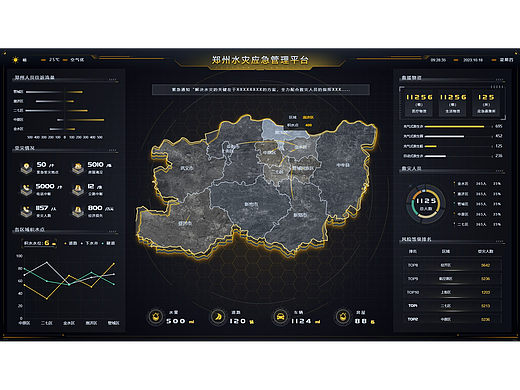The image size is (520, 390).
Task: Open more dots of 受灾情况 panel
Action: 113,150
